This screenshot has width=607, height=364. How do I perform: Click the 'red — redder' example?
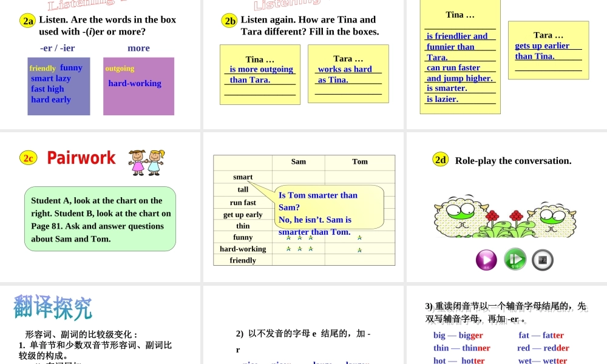tap(543, 348)
